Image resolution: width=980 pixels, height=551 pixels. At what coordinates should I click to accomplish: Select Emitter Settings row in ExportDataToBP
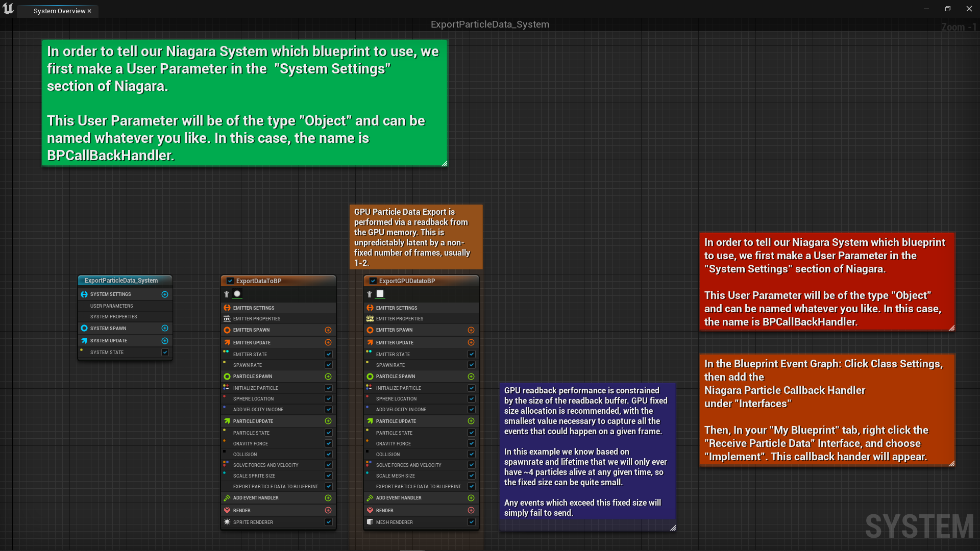point(278,308)
